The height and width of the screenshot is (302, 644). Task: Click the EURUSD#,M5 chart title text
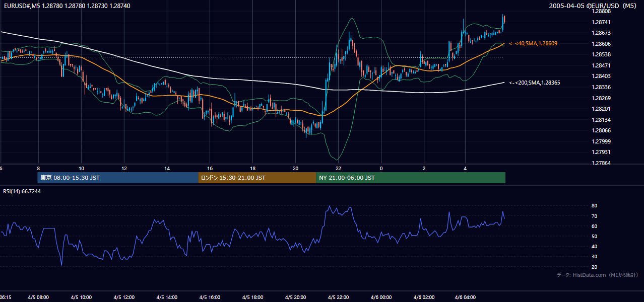67,6
